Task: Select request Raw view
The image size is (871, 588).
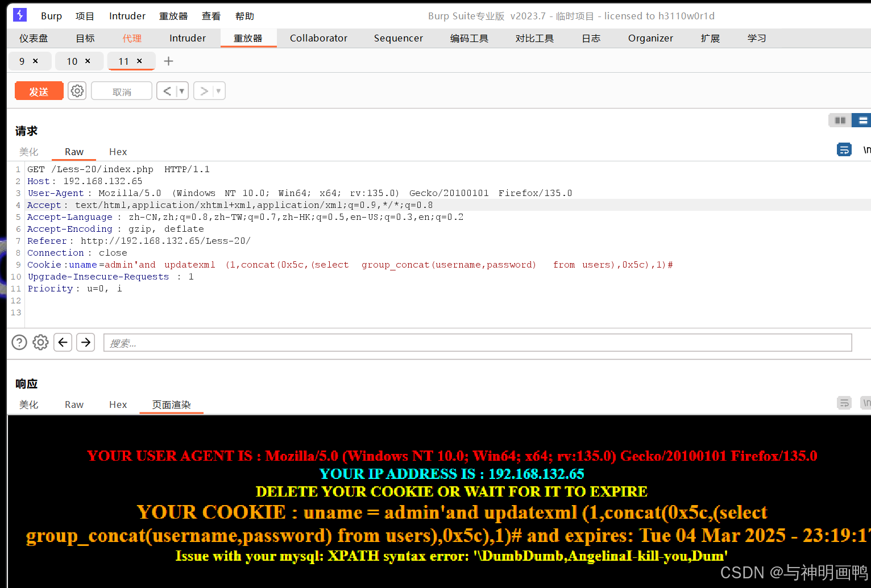Action: coord(74,152)
